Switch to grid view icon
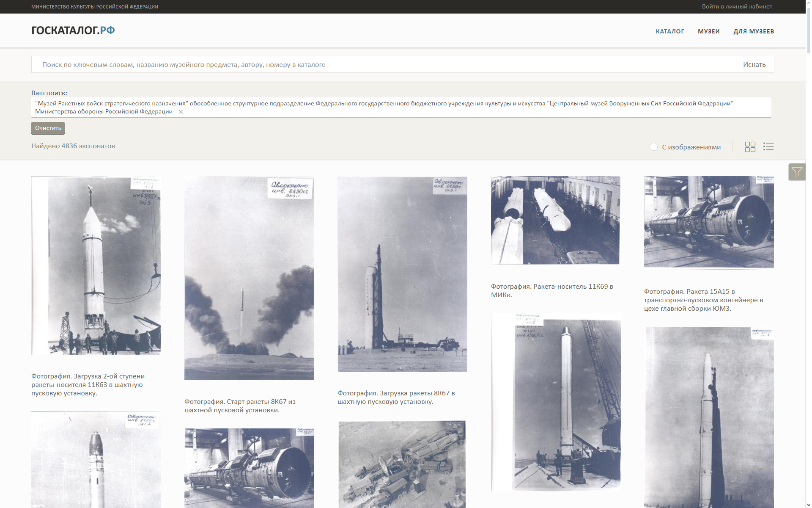The width and height of the screenshot is (812, 508). pos(750,147)
